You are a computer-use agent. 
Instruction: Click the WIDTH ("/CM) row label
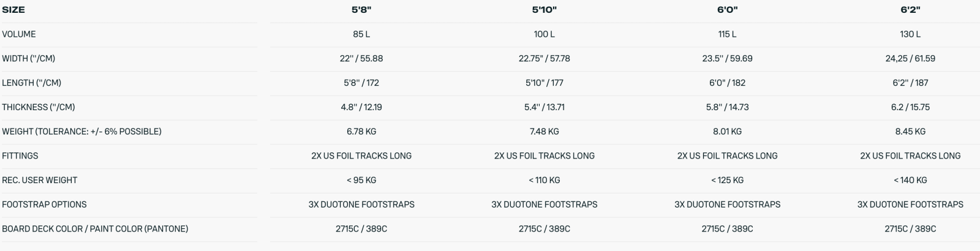pyautogui.click(x=29, y=59)
